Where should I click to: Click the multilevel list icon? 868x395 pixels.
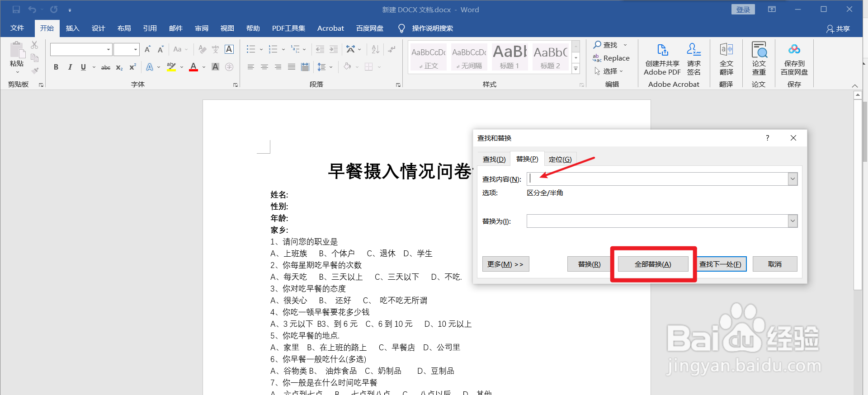point(295,49)
